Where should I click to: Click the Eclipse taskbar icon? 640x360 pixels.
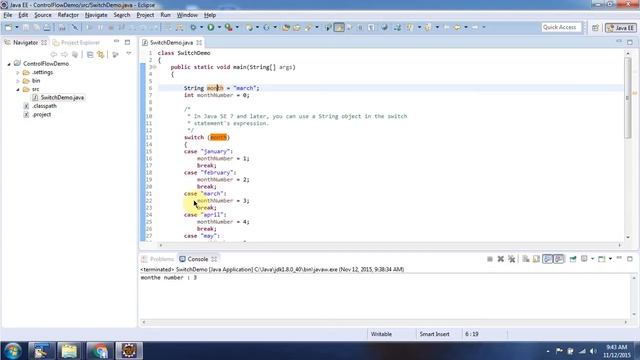tap(129, 351)
